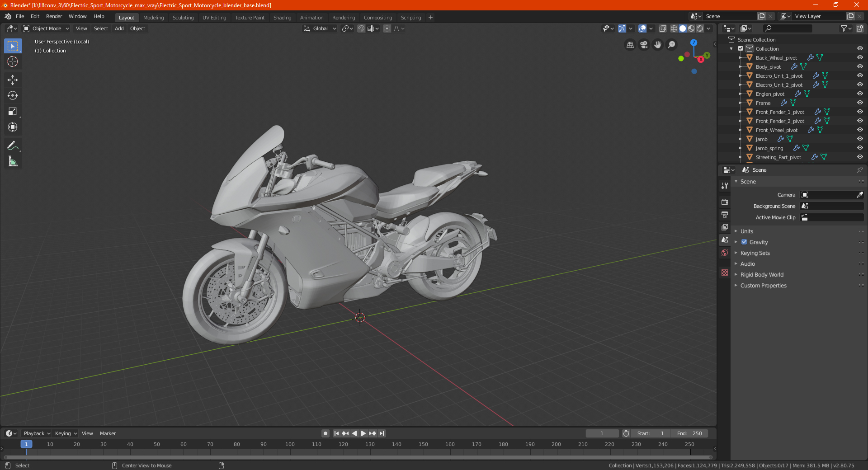This screenshot has height=470, width=868.
Task: Expand the Keying Sets panel
Action: pyautogui.click(x=755, y=253)
